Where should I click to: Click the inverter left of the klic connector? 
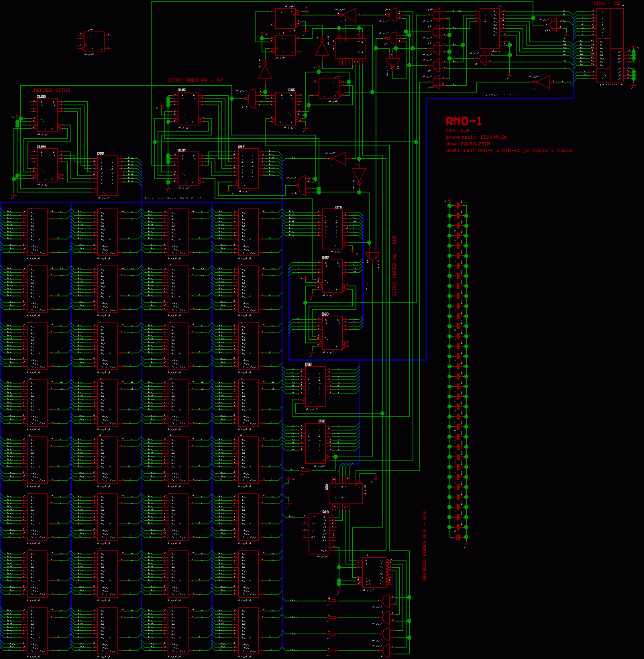click(x=541, y=82)
